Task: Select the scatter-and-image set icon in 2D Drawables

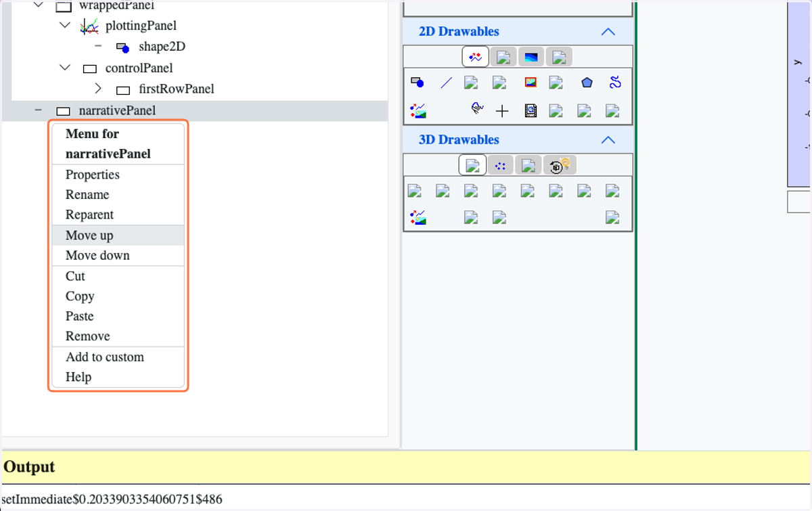Action: point(418,110)
